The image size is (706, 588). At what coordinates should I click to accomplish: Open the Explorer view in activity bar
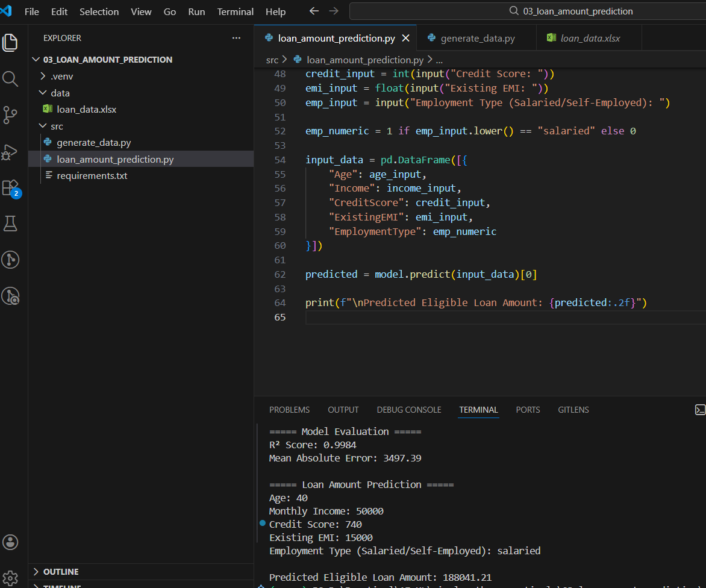(x=11, y=42)
